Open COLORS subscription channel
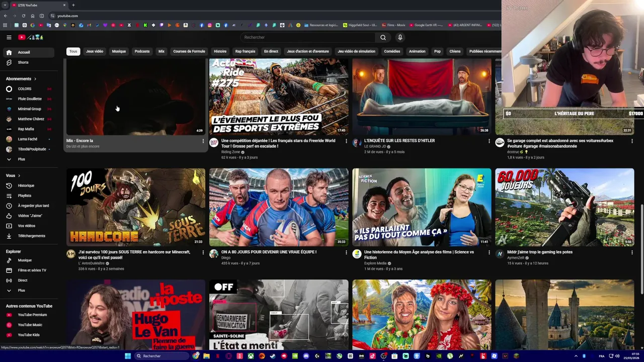644x362 pixels. click(x=30, y=89)
